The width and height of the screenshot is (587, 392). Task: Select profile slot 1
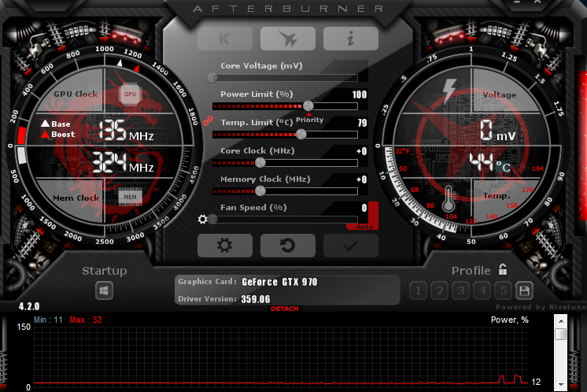pos(418,290)
